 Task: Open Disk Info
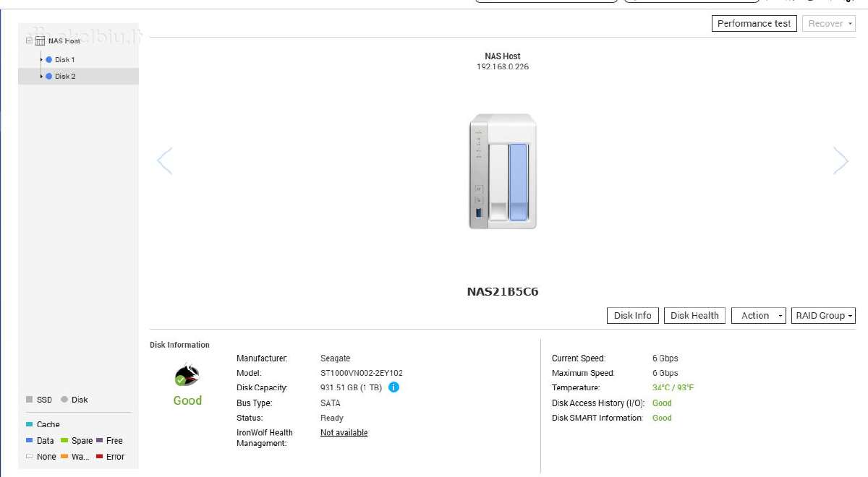click(632, 315)
